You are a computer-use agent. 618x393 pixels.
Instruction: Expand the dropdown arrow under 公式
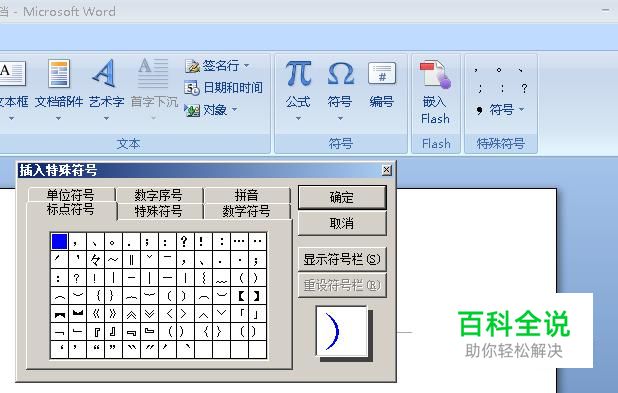[298, 118]
